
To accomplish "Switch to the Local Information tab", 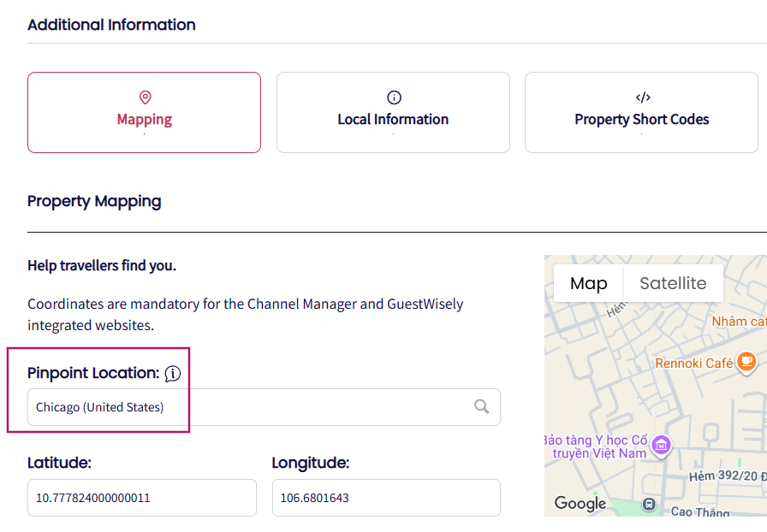I will click(393, 112).
